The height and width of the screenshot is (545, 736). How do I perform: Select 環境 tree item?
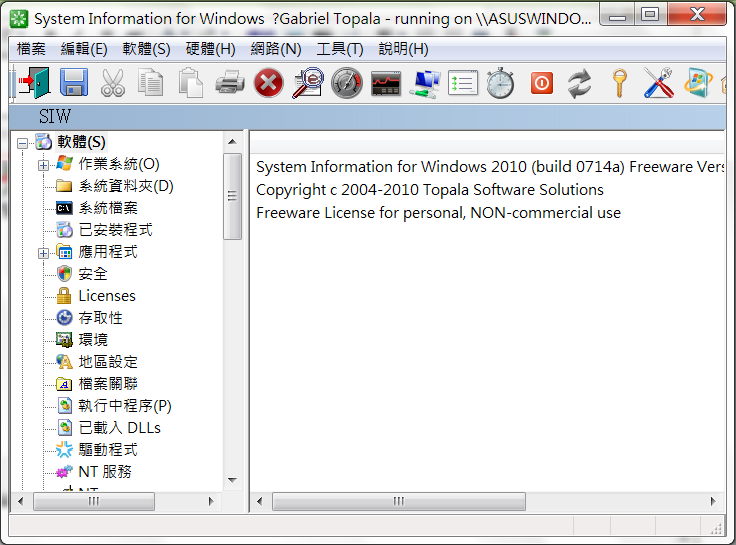[x=93, y=340]
